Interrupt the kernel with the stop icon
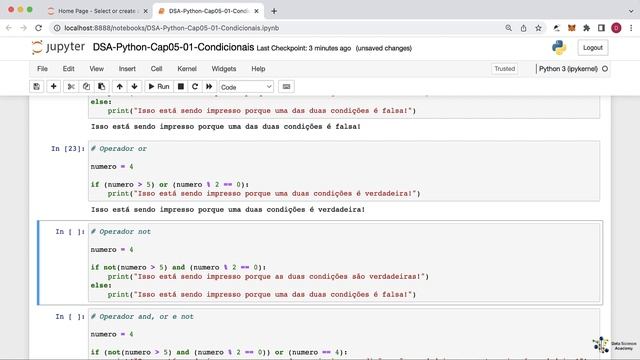This screenshot has height=360, width=640. coord(181,87)
